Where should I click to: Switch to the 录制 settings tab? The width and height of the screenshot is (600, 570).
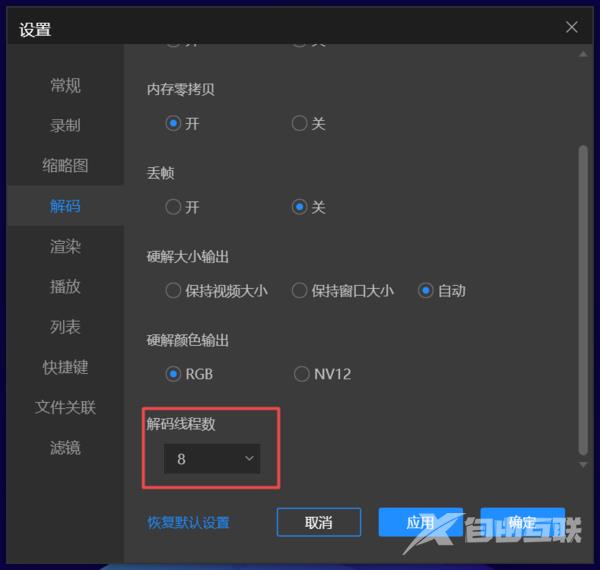(65, 126)
